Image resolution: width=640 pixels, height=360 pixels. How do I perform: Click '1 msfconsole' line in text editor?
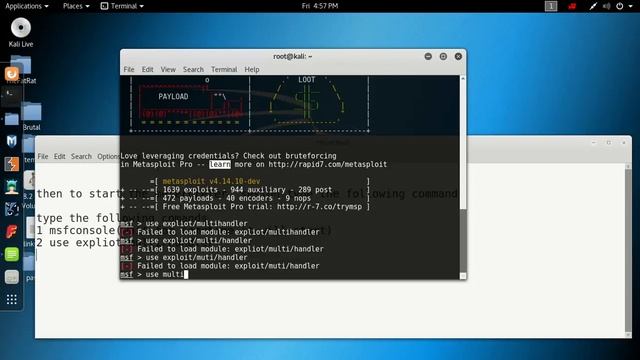pos(76,230)
